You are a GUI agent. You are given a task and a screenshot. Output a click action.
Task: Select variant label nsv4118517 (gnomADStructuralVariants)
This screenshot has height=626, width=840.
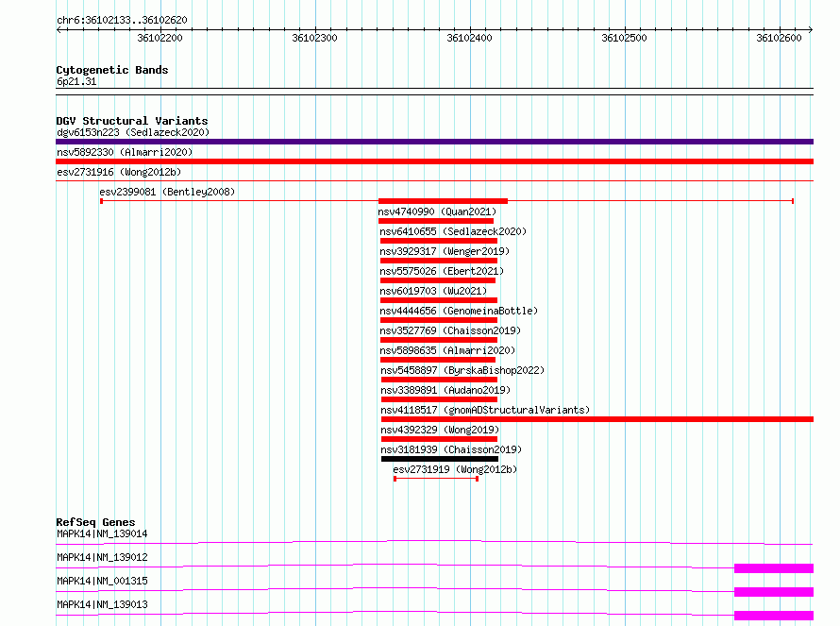pyautogui.click(x=485, y=410)
